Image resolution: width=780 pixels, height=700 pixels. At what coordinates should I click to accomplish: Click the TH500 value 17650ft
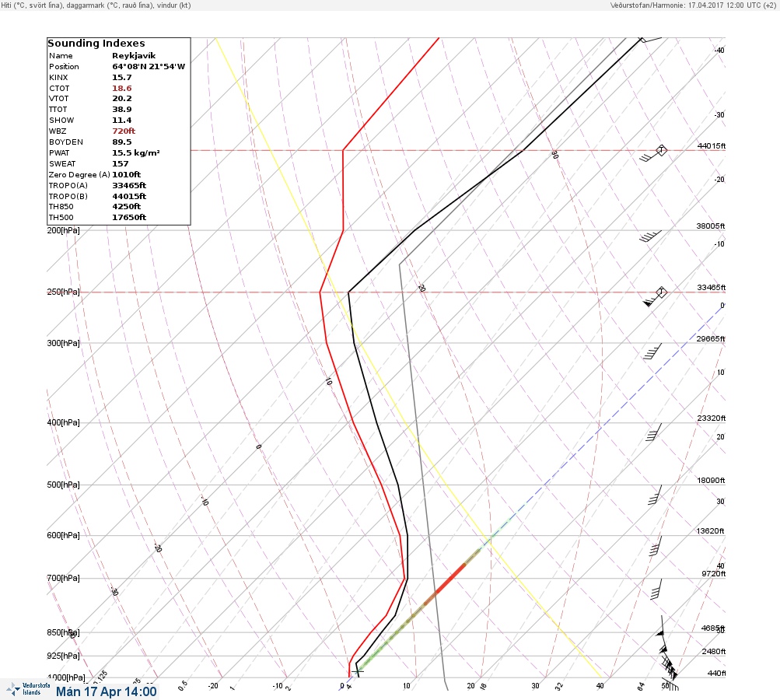click(x=129, y=218)
